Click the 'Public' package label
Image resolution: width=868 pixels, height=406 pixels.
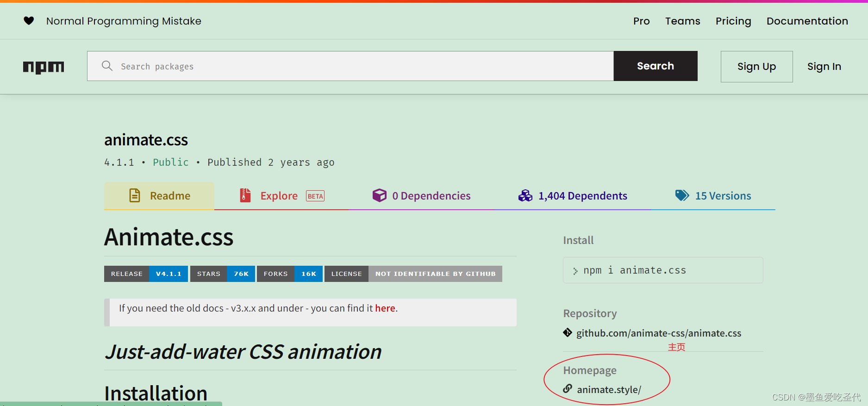(x=171, y=162)
